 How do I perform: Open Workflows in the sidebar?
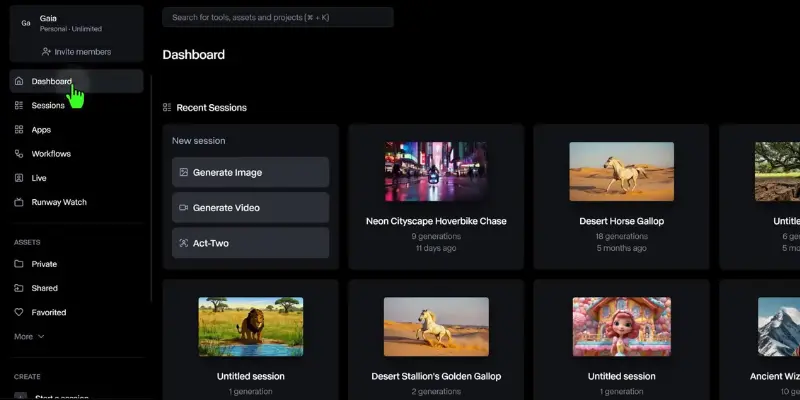click(x=77, y=154)
